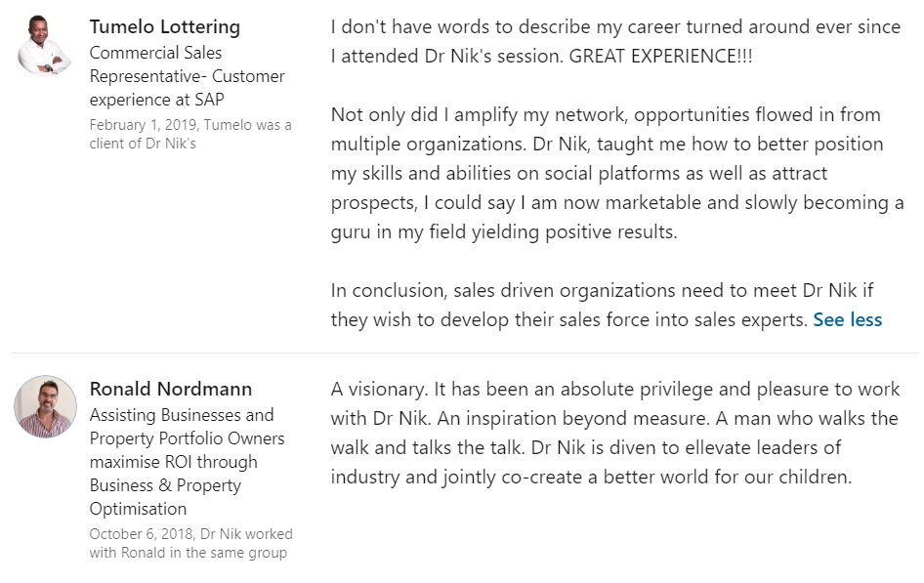924x583 pixels.
Task: Click 'with Ronald in the same group' text
Action: pos(188,553)
